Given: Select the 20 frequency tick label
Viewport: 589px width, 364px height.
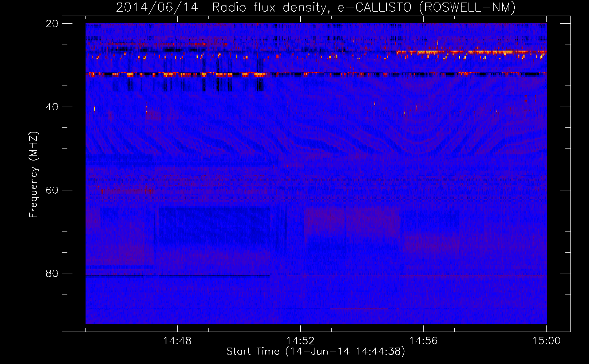Looking at the screenshot, I should (x=52, y=24).
